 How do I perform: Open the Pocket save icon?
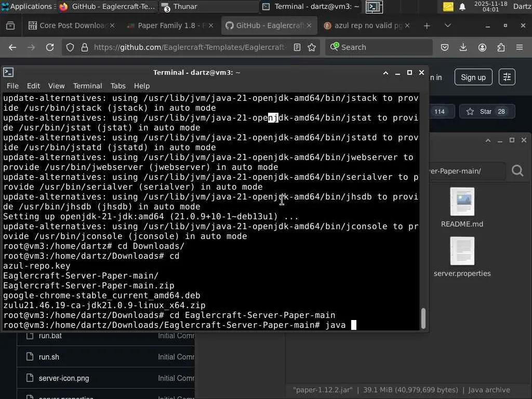(445, 47)
